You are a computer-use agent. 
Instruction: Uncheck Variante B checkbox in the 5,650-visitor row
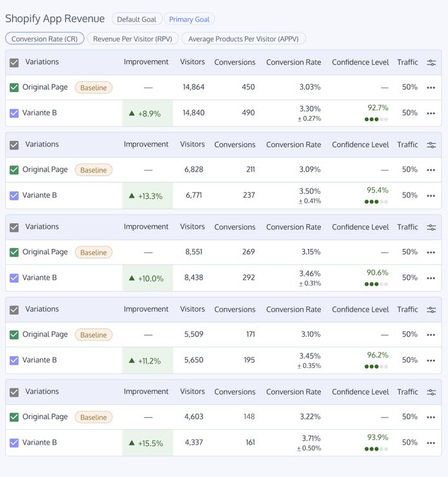click(x=14, y=360)
